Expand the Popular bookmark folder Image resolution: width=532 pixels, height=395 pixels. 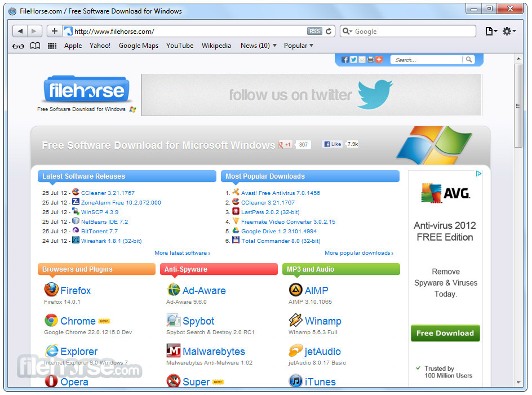298,46
